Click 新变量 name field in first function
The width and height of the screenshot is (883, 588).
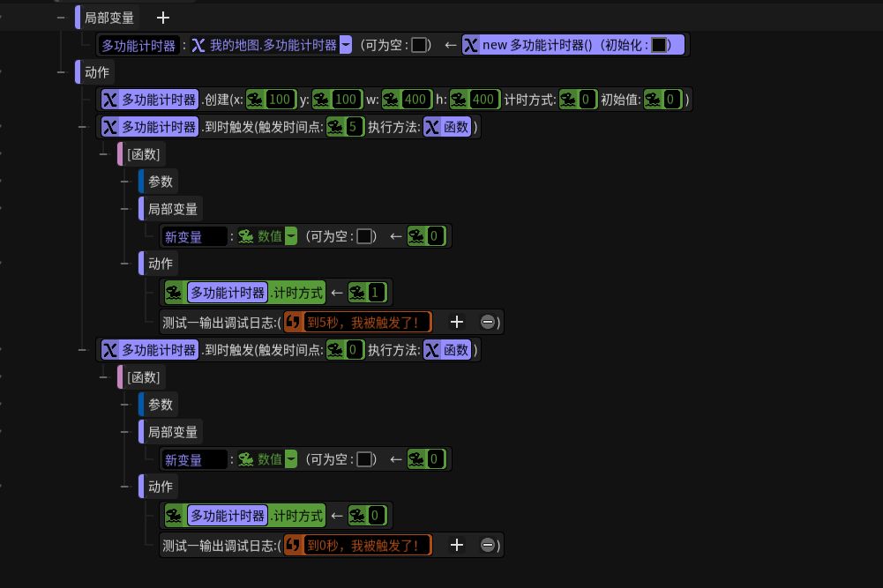coord(195,237)
